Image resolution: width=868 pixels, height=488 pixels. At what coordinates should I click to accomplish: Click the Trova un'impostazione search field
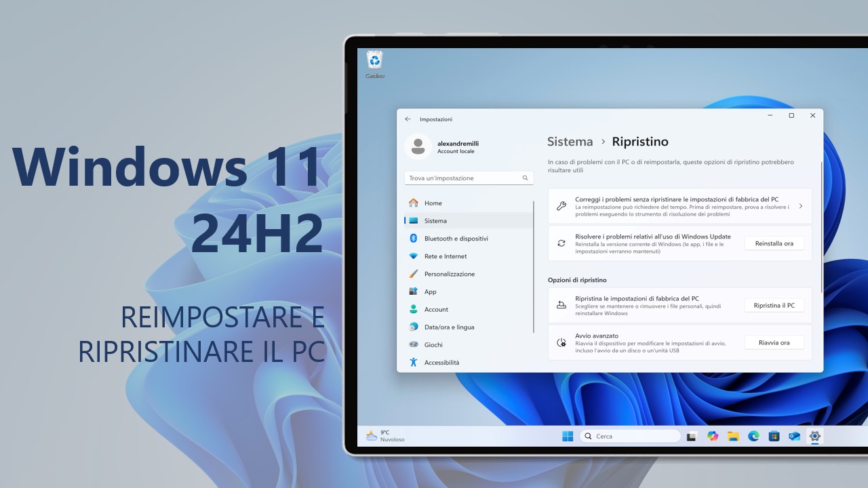point(469,178)
